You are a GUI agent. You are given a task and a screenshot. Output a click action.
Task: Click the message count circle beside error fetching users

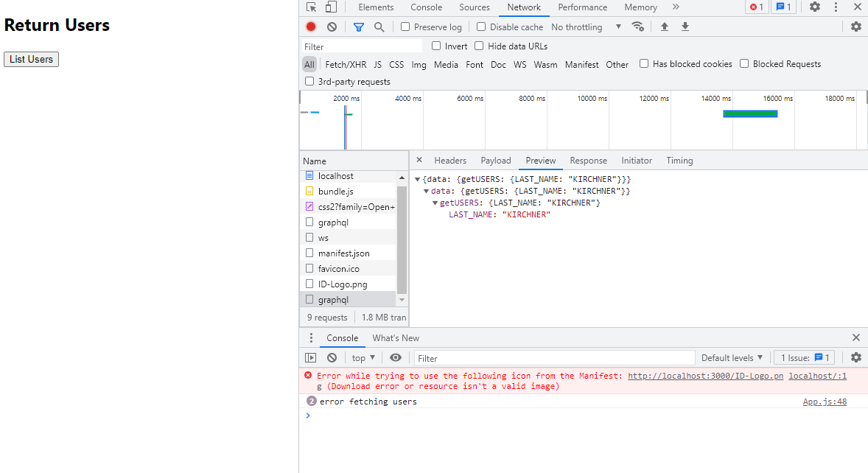point(311,401)
